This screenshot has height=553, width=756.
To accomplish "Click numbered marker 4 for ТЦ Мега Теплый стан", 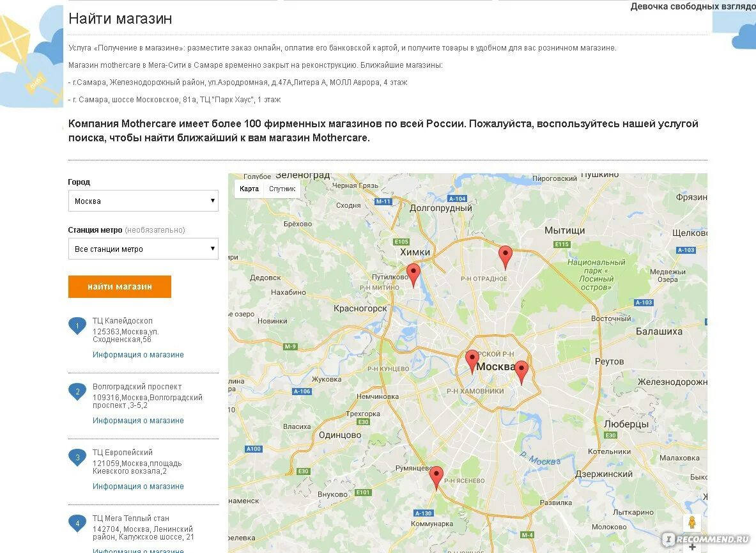I will (77, 524).
